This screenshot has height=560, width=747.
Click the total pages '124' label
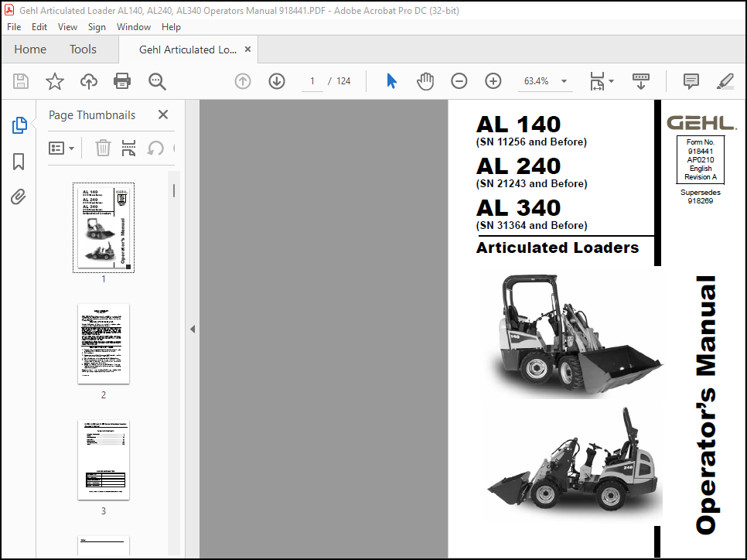pyautogui.click(x=343, y=81)
